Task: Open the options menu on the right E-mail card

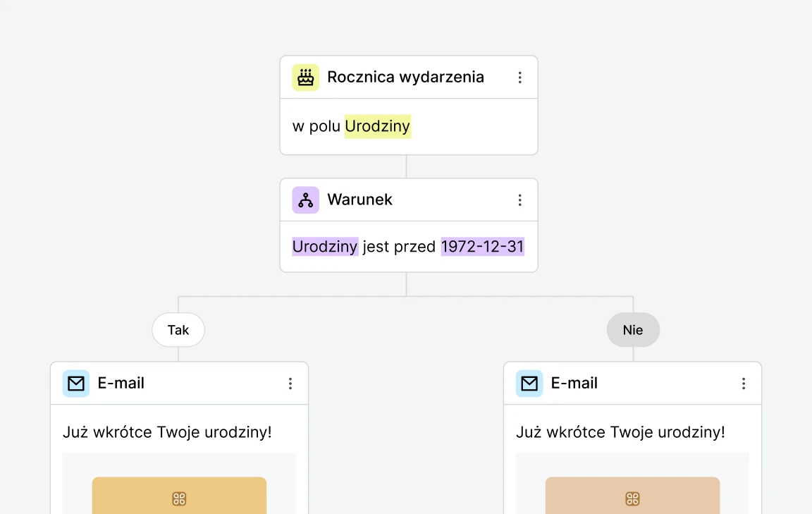Action: (744, 383)
